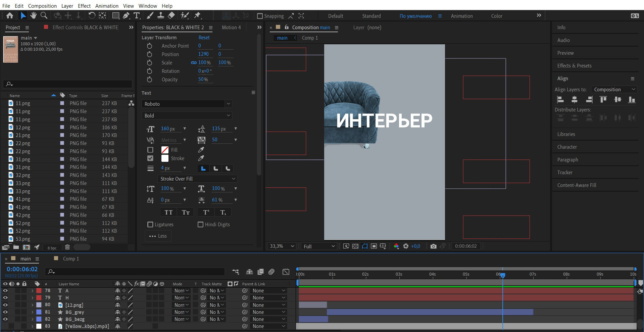This screenshot has height=332, width=644.
Task: Enable the Ligatures checkbox
Action: click(150, 225)
